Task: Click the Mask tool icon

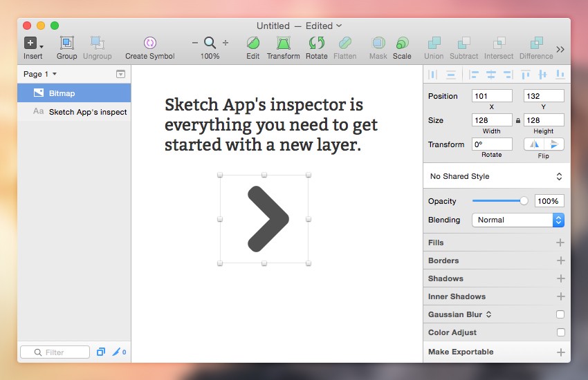Action: tap(378, 44)
